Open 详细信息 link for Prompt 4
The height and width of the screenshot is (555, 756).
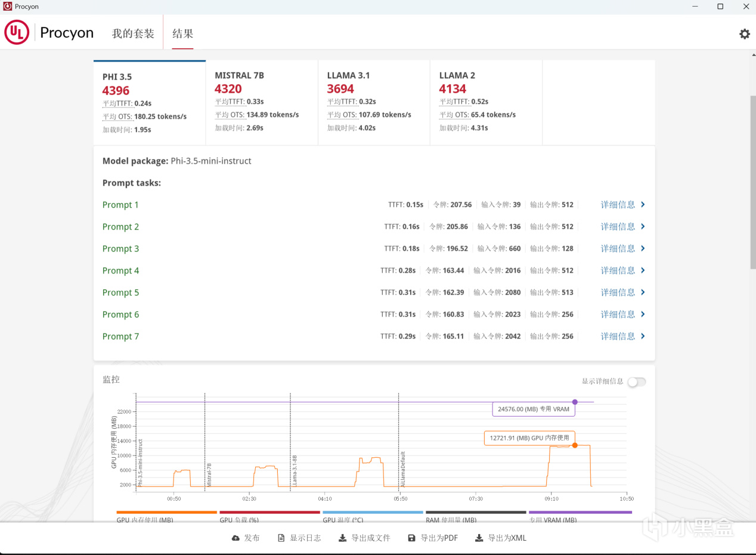point(618,271)
